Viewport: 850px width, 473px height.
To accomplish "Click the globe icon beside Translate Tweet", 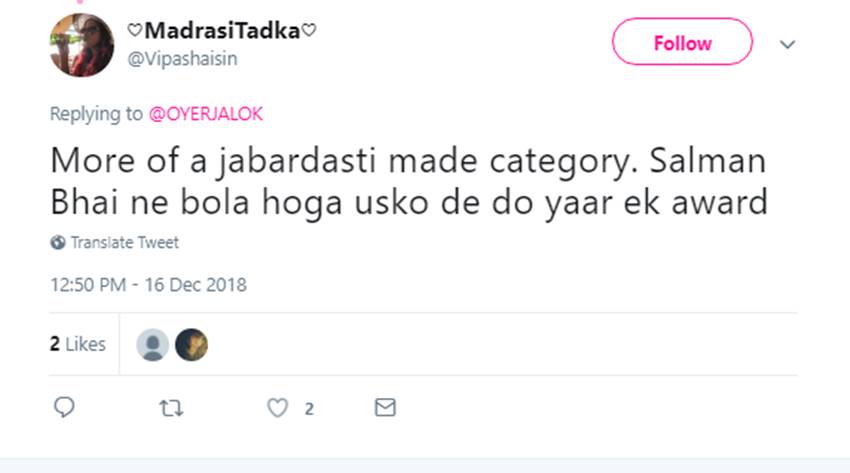I will tap(58, 242).
